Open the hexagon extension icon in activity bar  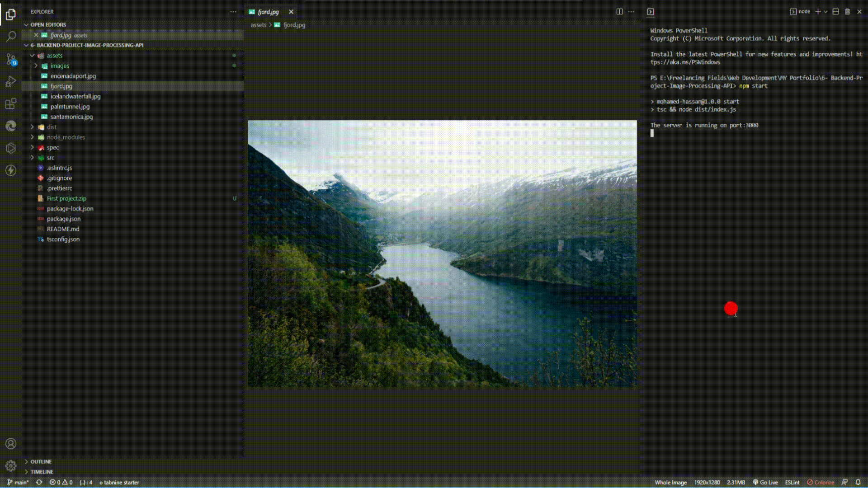click(x=11, y=148)
